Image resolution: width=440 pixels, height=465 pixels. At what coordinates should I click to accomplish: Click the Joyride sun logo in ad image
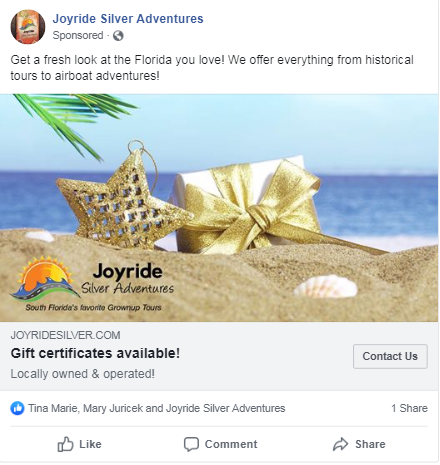tap(45, 278)
